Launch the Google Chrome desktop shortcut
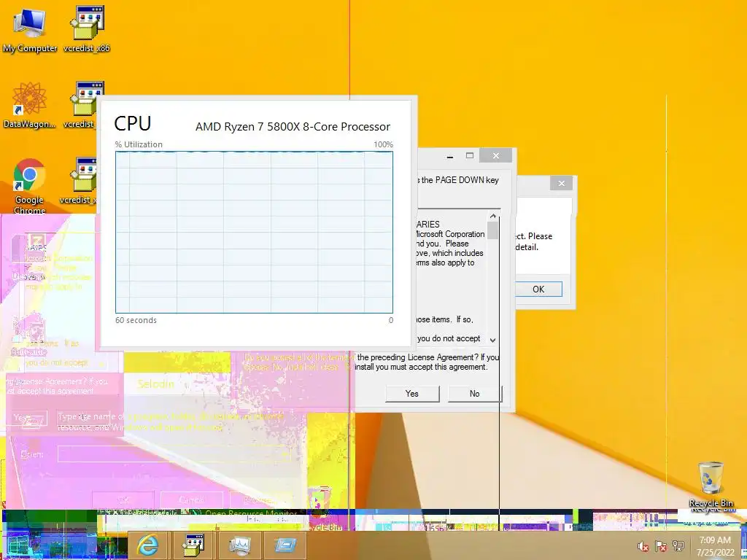 (29, 187)
